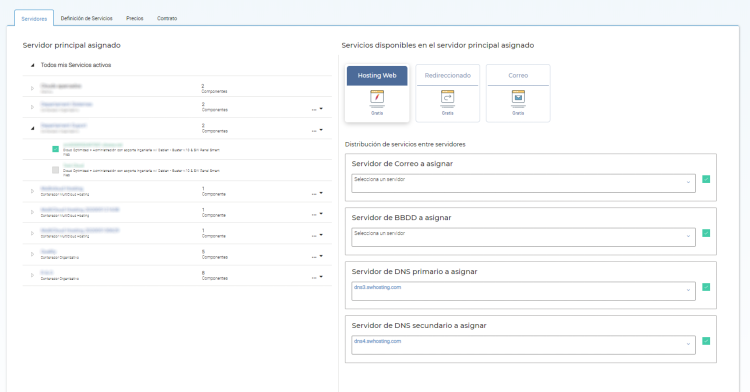The height and width of the screenshot is (392, 750).
Task: Open options menu for 5 Componentes row
Action: (x=317, y=256)
